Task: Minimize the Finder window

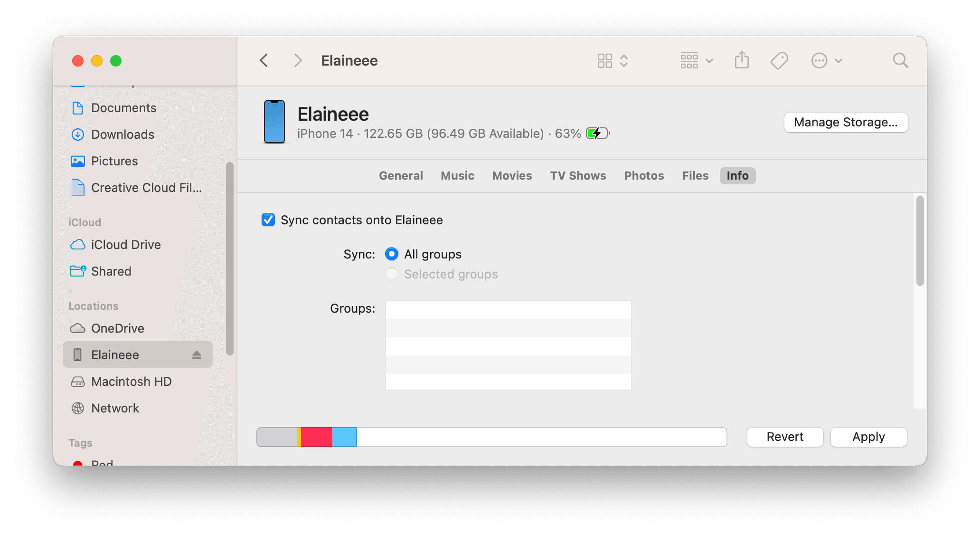Action: (x=97, y=61)
